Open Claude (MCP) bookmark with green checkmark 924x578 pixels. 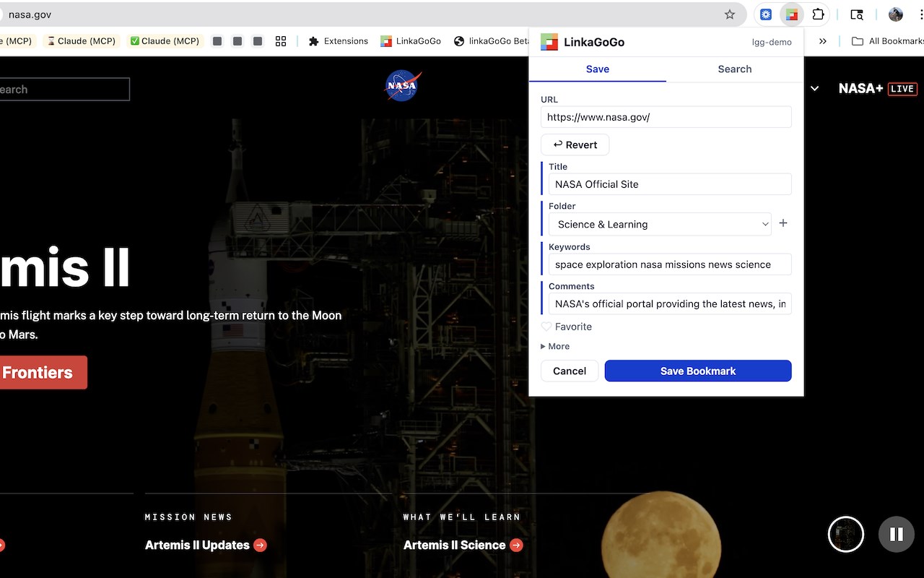165,41
